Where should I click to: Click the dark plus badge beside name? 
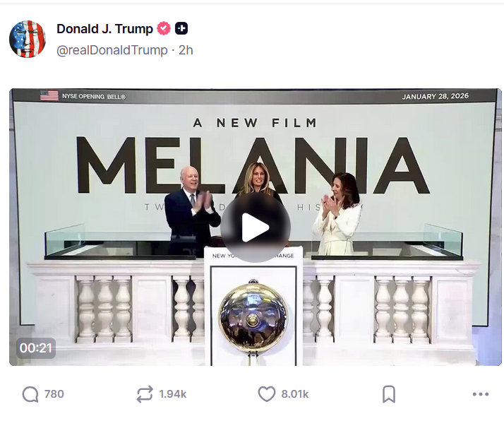(181, 29)
